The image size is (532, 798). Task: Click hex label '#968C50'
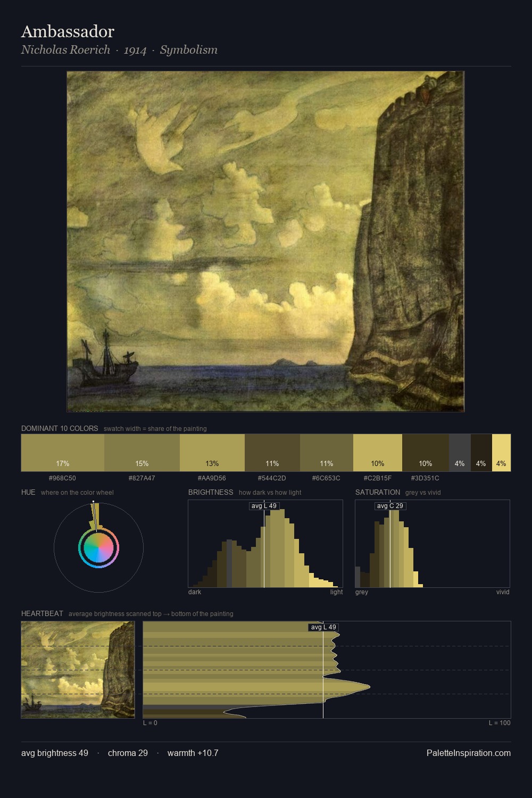[62, 478]
